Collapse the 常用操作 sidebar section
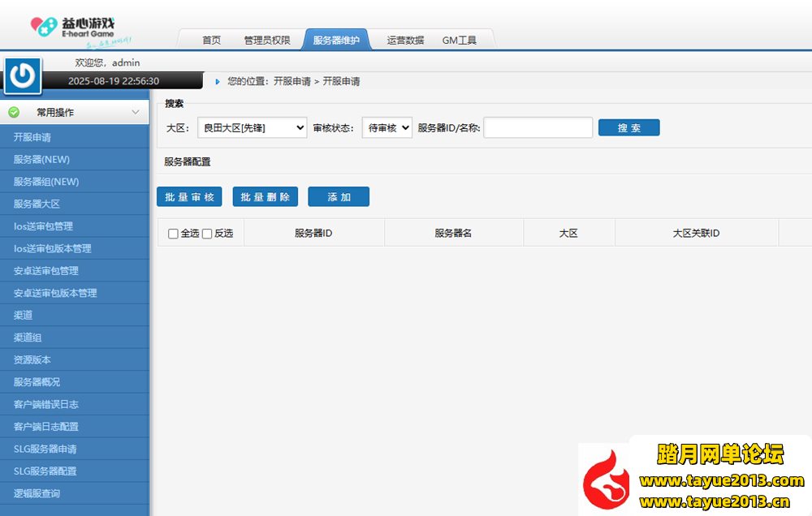Screen dimensions: 812x516 (136, 113)
